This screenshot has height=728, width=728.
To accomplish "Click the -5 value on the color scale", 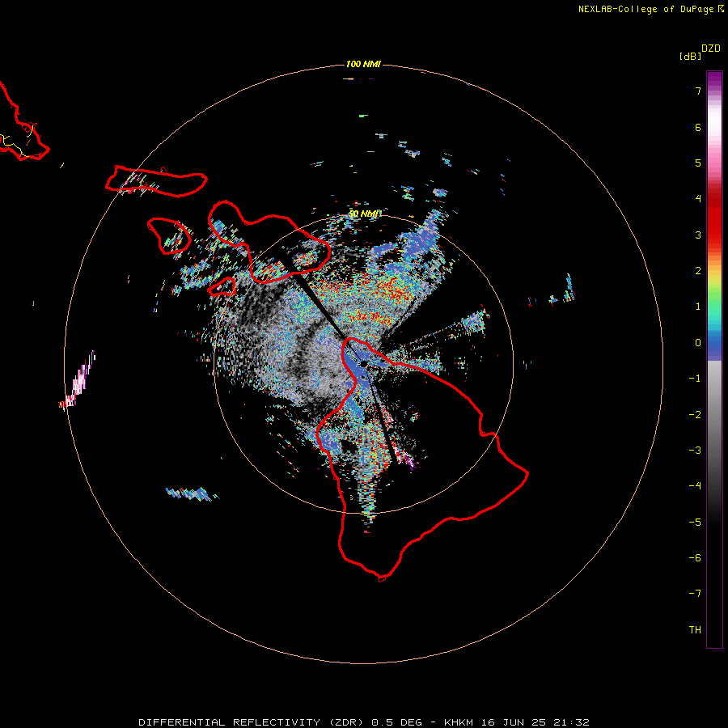I will (695, 523).
